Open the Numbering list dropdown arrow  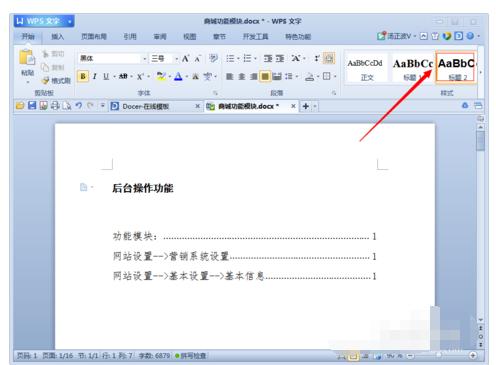tap(255, 59)
